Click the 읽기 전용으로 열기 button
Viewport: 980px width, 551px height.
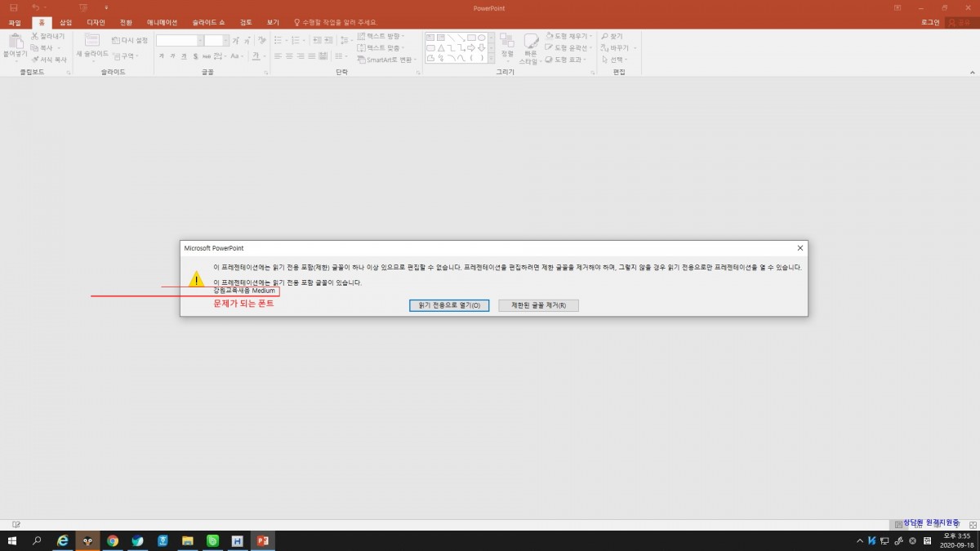449,305
